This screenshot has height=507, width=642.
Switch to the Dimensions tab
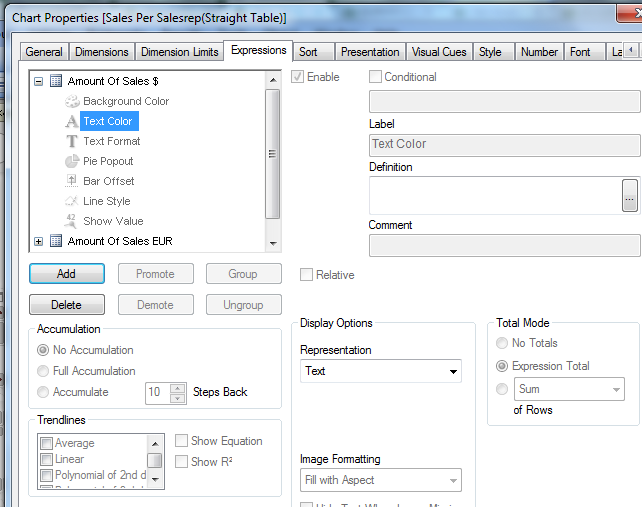[x=102, y=52]
